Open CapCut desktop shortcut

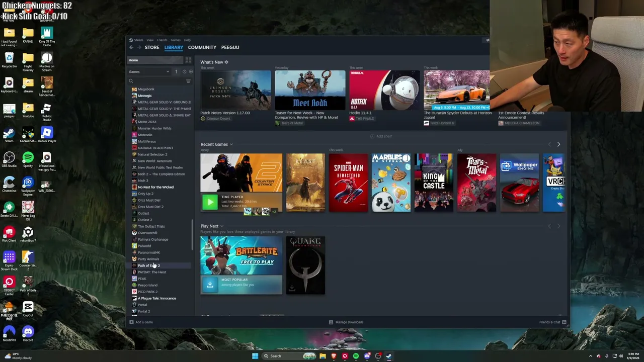tap(28, 308)
